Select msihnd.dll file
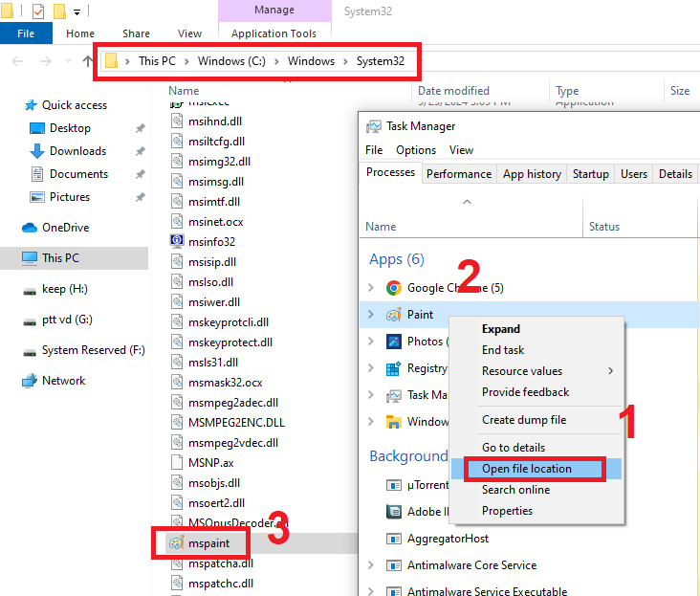The image size is (700, 596). tap(215, 121)
